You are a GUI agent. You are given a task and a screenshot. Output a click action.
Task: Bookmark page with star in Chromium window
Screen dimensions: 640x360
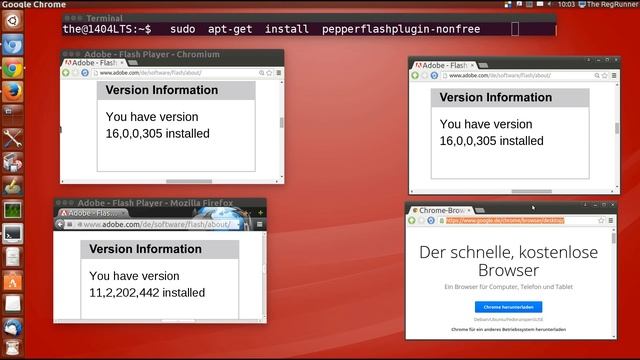point(269,73)
